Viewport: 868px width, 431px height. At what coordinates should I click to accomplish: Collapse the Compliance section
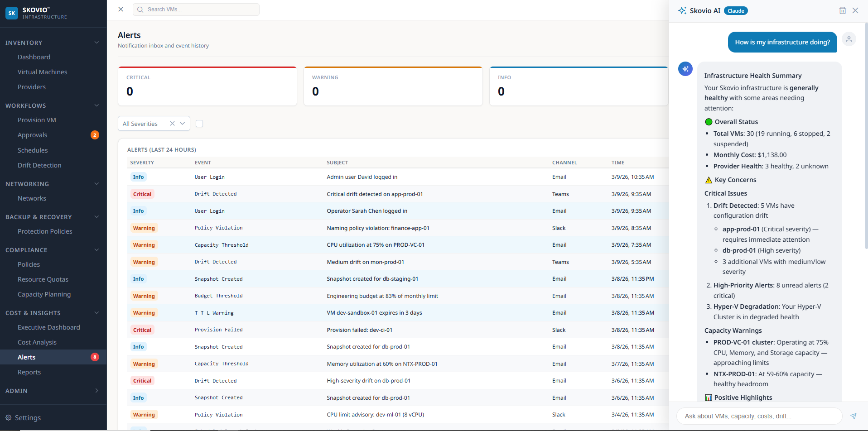coord(96,250)
